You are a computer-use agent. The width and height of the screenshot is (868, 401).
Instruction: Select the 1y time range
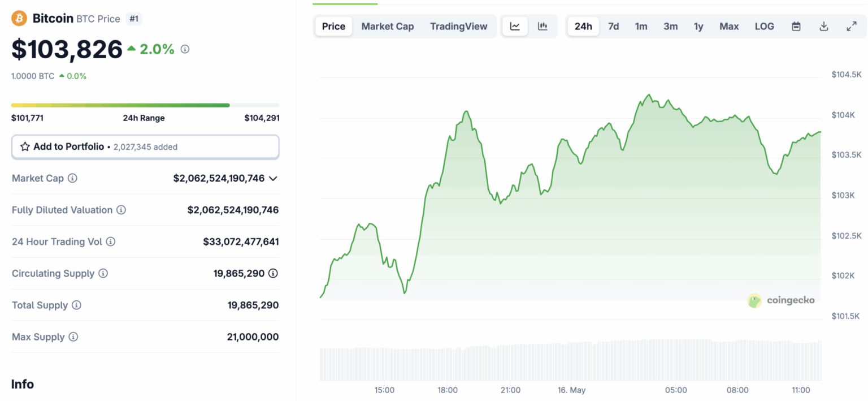click(x=698, y=26)
